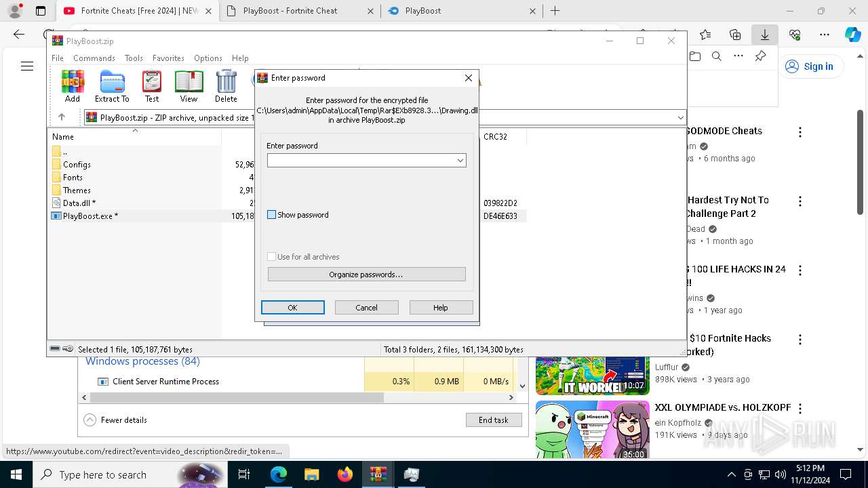Open the XXL OLYMPIADE vs. HOLZKOPF video thumbnail
Image resolution: width=868 pixels, height=488 pixels.
click(592, 430)
